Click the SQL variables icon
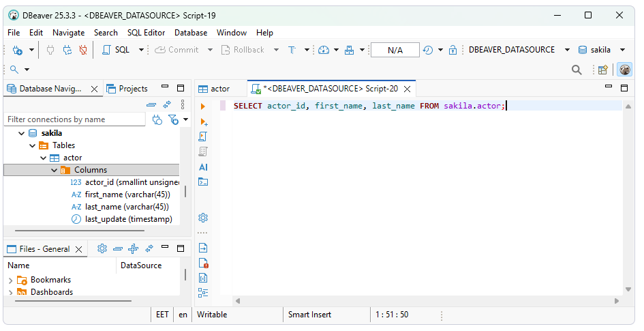 click(x=203, y=278)
